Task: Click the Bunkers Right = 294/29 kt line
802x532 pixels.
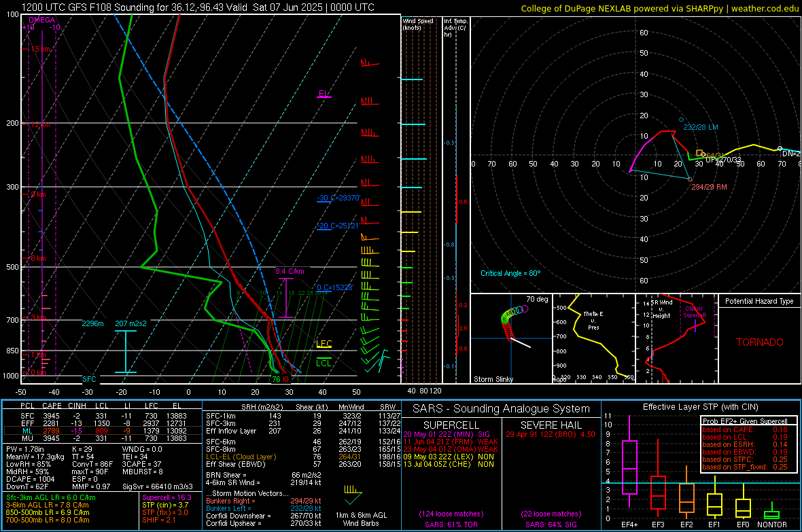Action: pos(264,501)
